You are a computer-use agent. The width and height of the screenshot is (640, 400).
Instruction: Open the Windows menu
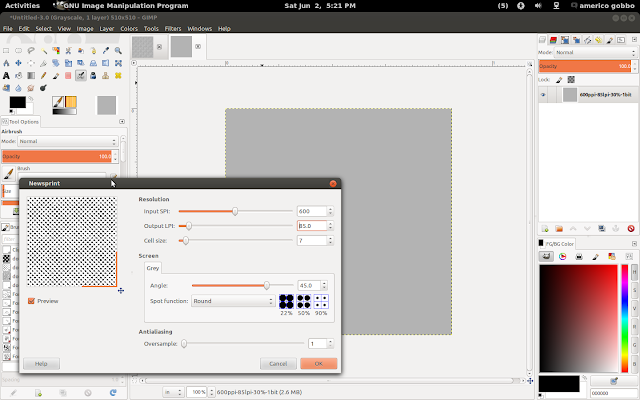pyautogui.click(x=200, y=29)
